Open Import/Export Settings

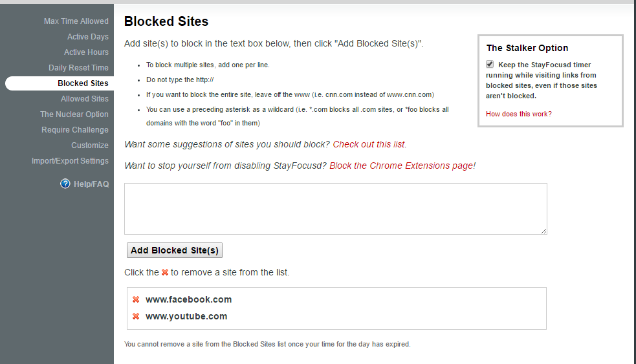[x=70, y=161]
